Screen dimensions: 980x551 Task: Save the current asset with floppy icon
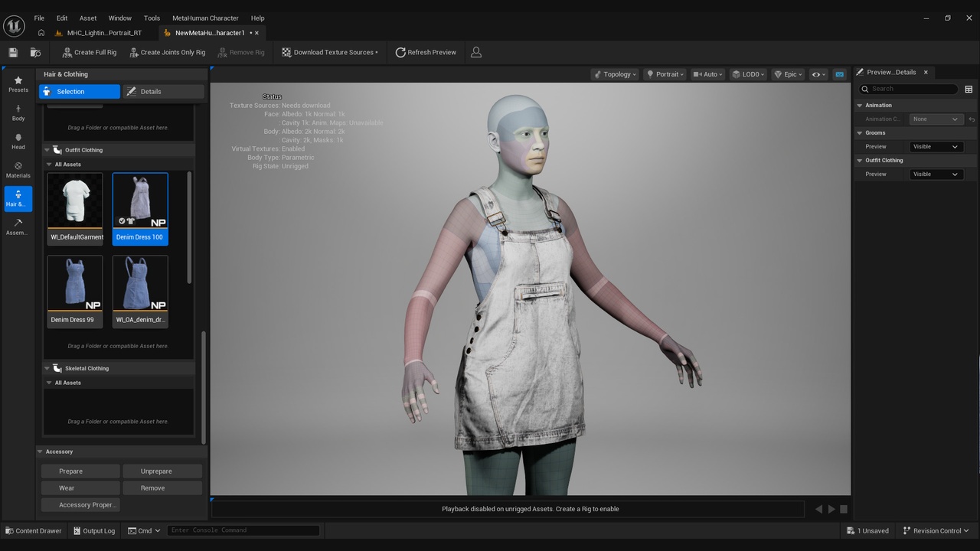click(13, 52)
